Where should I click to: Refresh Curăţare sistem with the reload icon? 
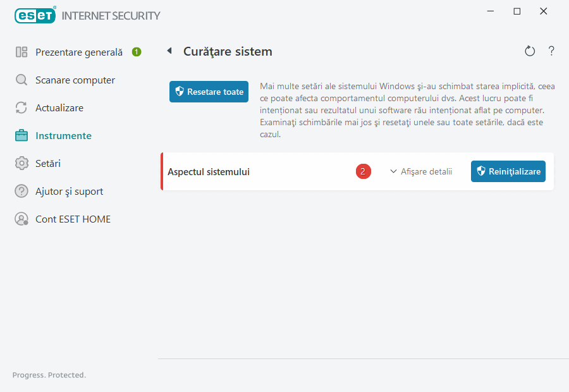530,51
